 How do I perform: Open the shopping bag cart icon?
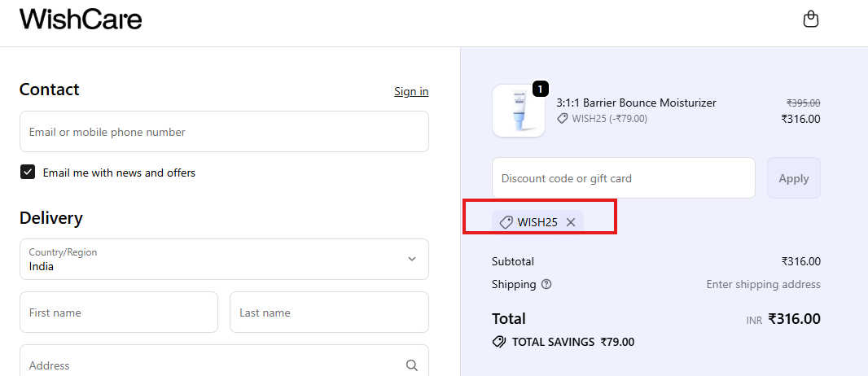click(x=810, y=20)
